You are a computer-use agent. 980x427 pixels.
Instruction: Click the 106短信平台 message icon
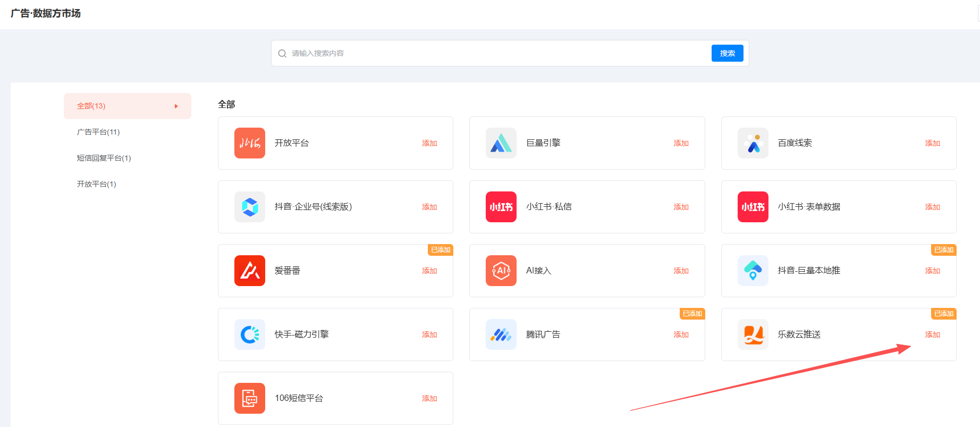(x=249, y=398)
